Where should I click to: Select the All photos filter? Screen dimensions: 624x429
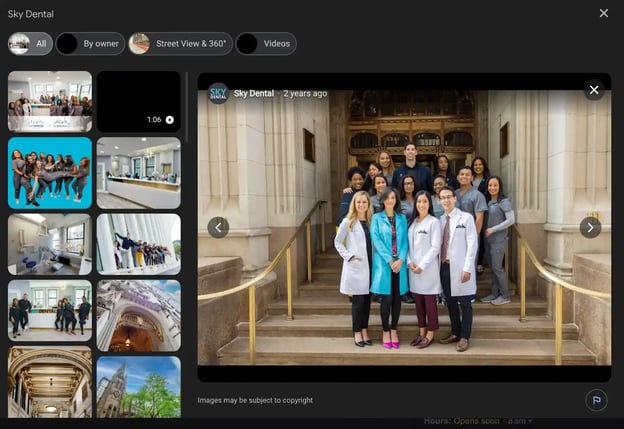pyautogui.click(x=30, y=44)
